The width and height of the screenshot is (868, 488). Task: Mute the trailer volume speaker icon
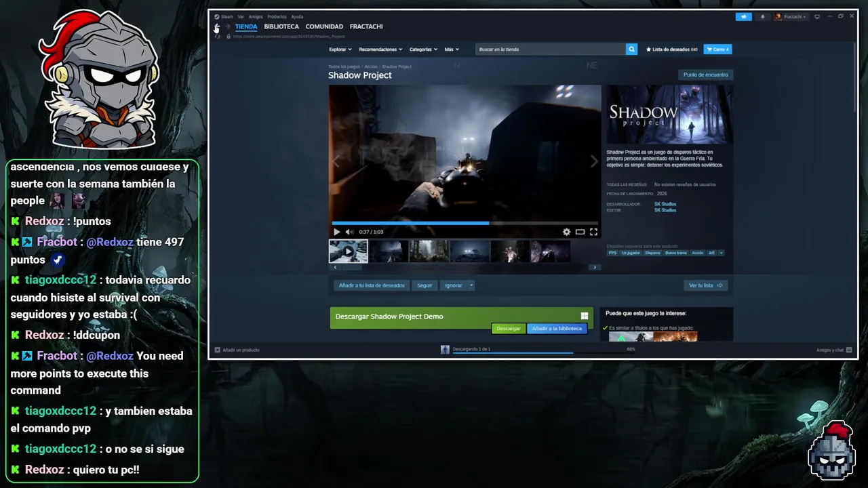point(349,232)
